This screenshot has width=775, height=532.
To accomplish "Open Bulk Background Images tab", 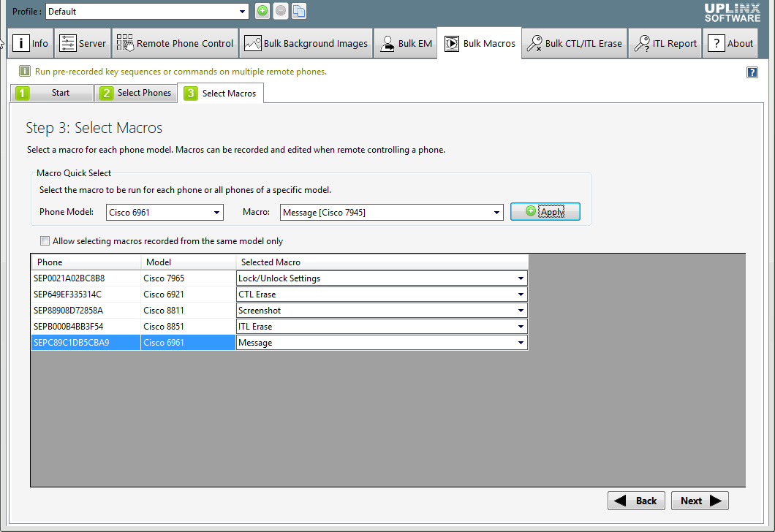I will [306, 43].
